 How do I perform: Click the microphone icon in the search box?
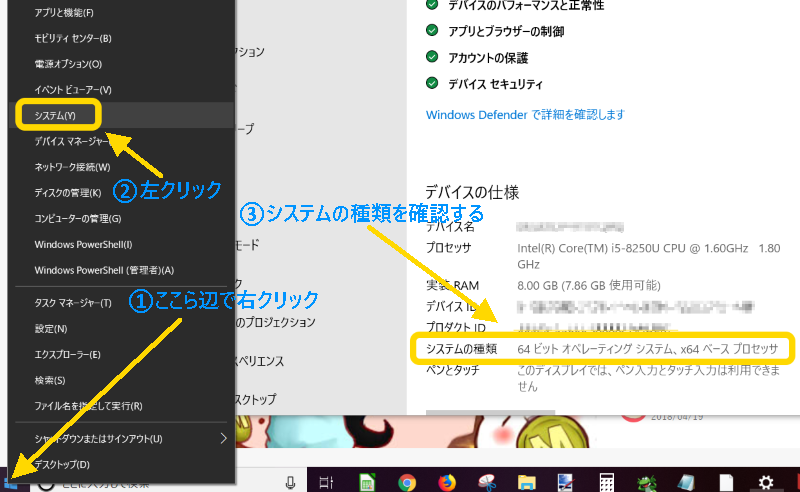(x=290, y=482)
